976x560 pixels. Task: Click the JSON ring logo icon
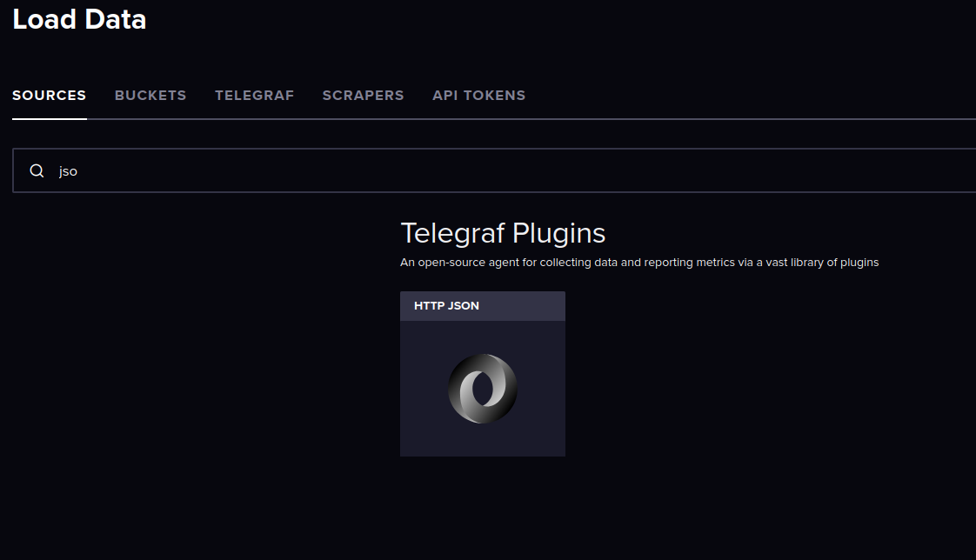[x=483, y=389]
